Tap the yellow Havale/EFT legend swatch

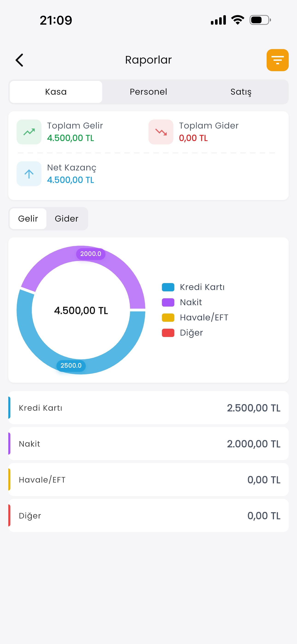(x=168, y=317)
